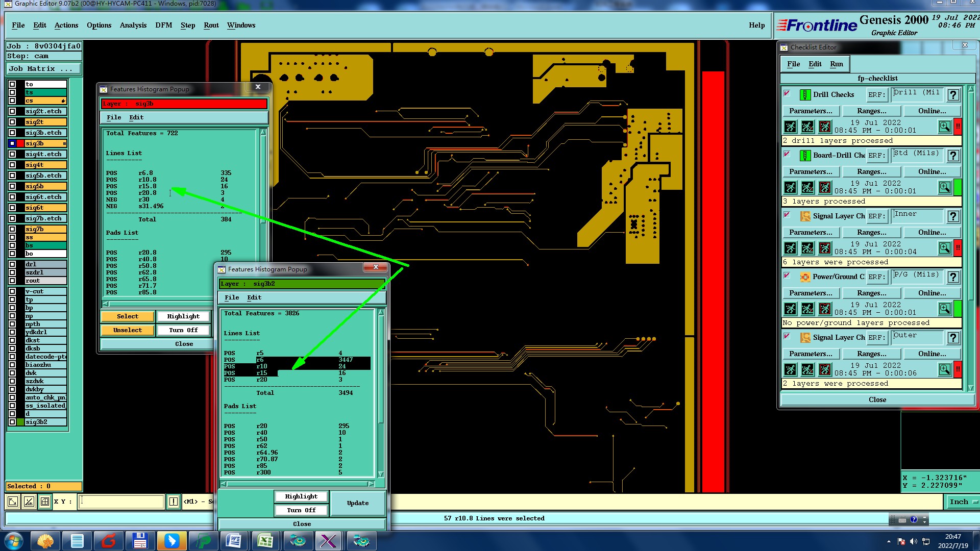Click the run-check icon in Drill Checks row
Viewport: 980px width, 551px height.
[x=790, y=127]
